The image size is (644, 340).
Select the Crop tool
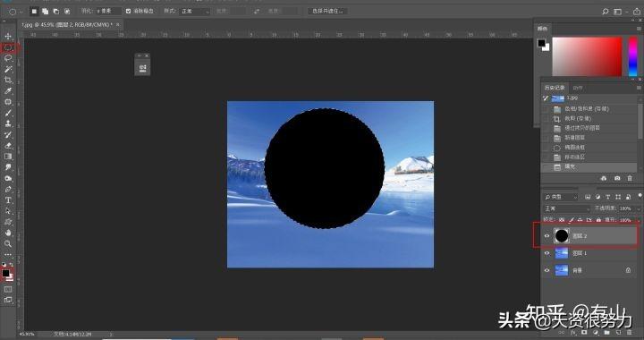click(8, 80)
